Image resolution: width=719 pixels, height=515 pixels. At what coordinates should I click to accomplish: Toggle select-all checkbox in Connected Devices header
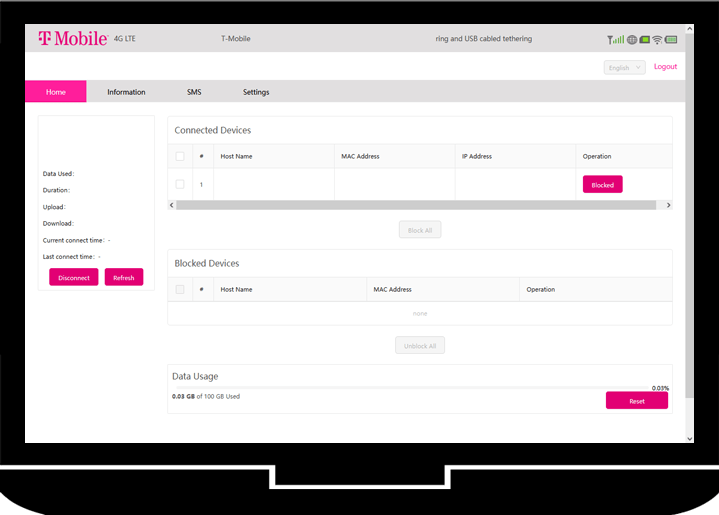(x=180, y=156)
